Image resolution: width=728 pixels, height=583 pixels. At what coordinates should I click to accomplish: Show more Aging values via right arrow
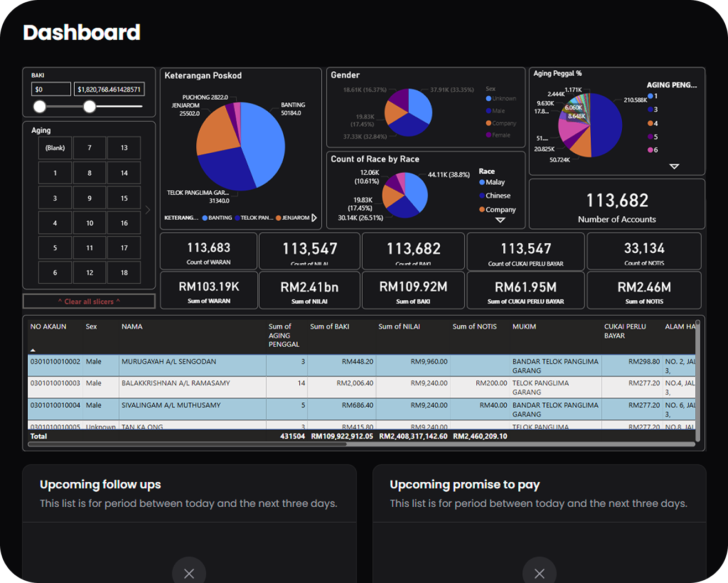147,210
